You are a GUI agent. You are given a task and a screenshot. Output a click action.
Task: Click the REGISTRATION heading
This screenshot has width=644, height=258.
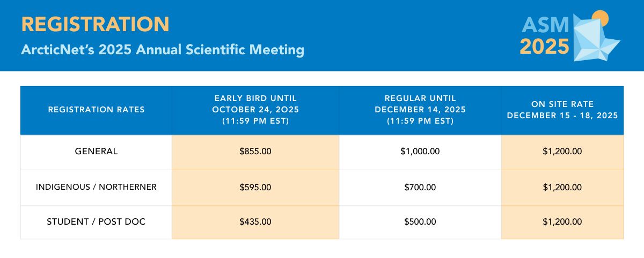(96, 24)
